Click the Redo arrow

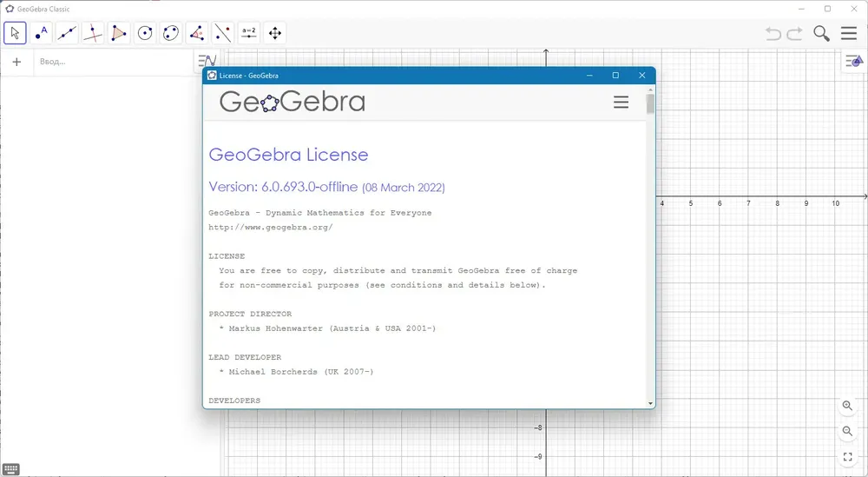795,34
